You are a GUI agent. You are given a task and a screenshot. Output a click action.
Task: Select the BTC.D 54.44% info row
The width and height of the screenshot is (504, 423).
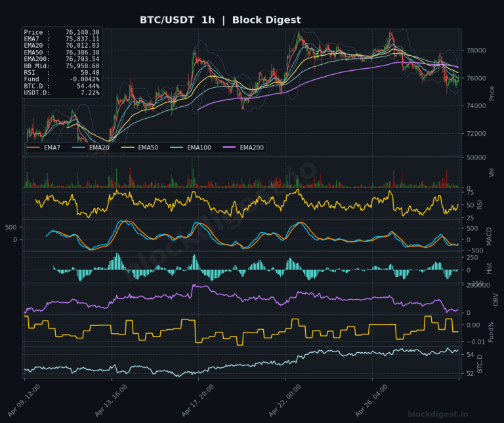[62, 86]
